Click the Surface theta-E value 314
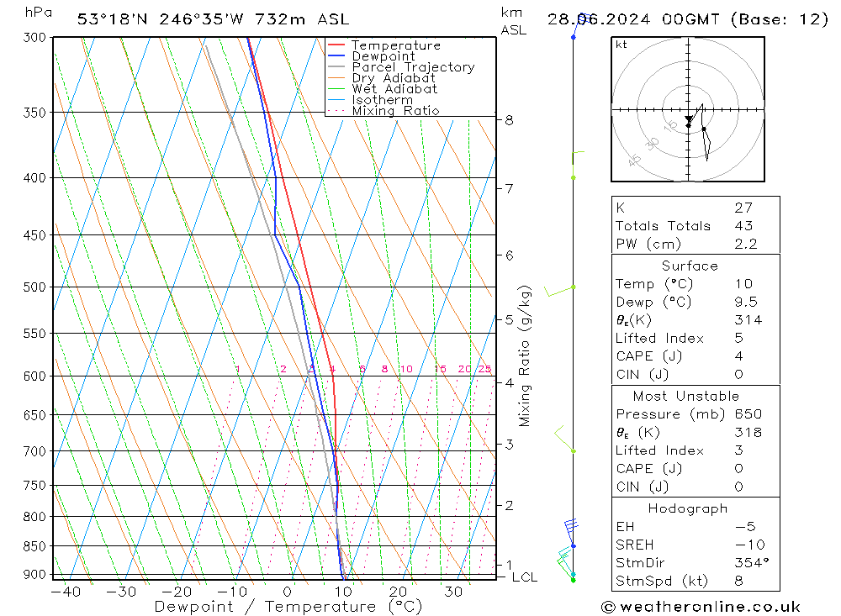This screenshot has width=841, height=616. tap(748, 320)
